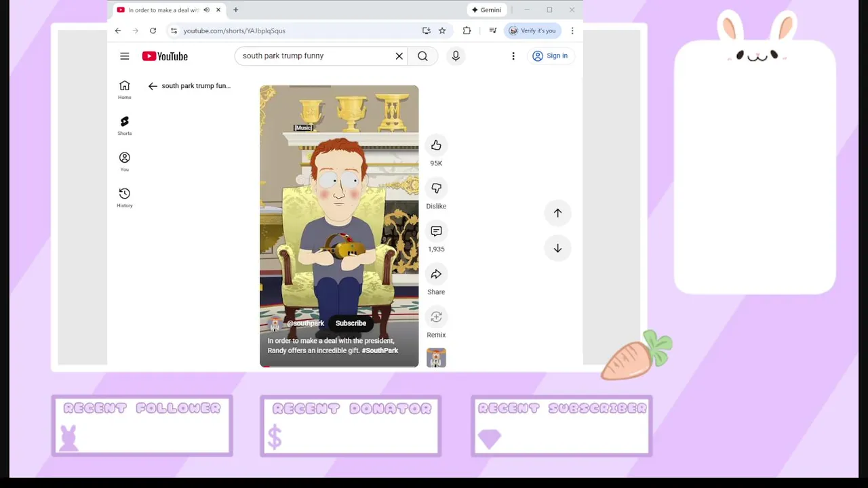
Task: Click browser forward navigation arrow
Action: 135,30
